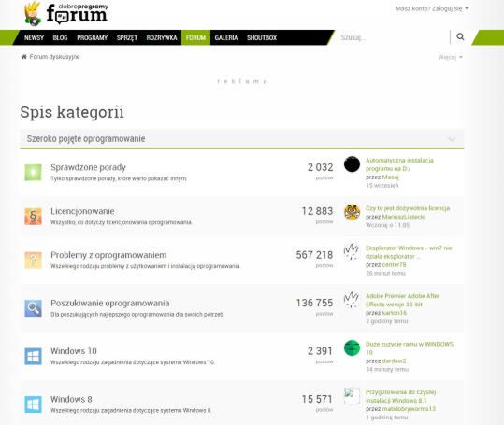The width and height of the screenshot is (504, 425).
Task: Click the 15 571 post count
Action: 317,399
